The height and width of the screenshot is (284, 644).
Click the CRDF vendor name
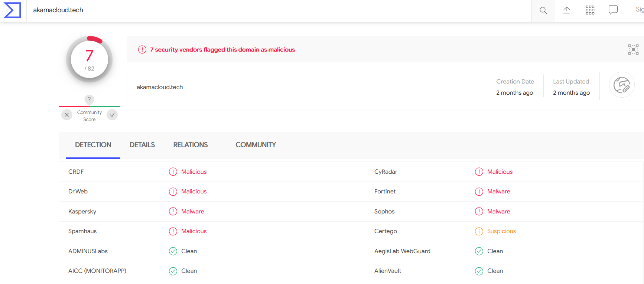tap(76, 172)
